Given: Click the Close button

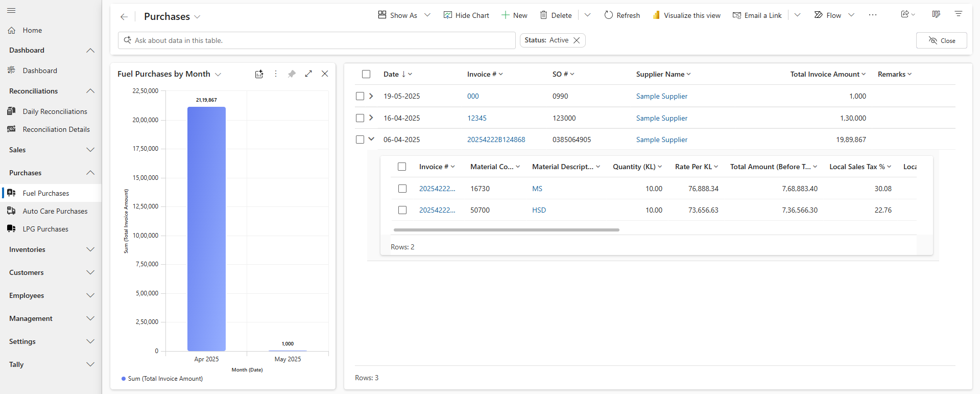Looking at the screenshot, I should pyautogui.click(x=941, y=40).
